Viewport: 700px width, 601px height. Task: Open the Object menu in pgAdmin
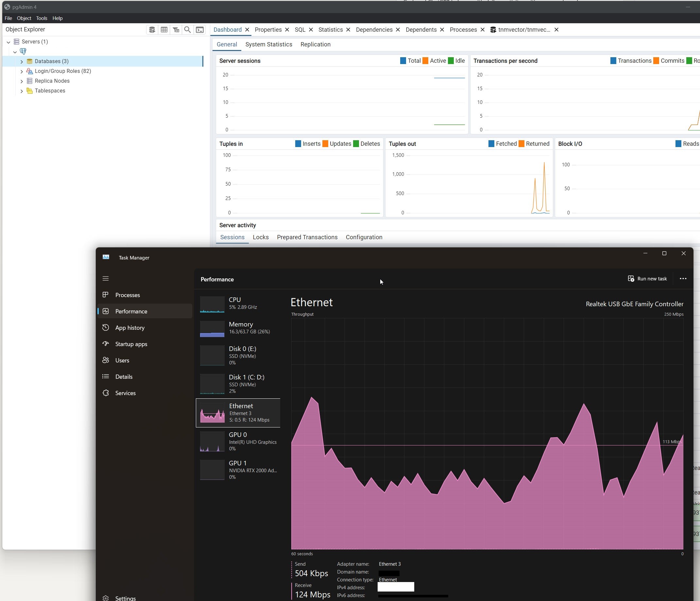(24, 18)
